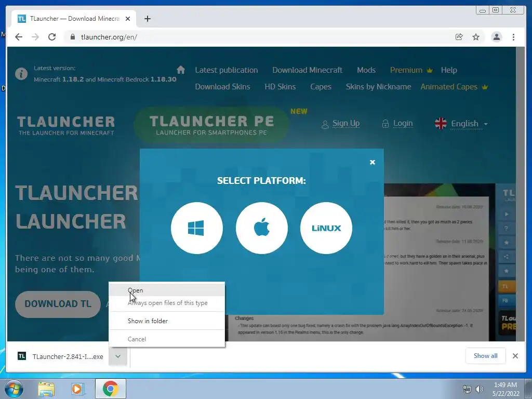Image resolution: width=532 pixels, height=399 pixels.
Task: Click the TLauncher site logo
Action: pyautogui.click(x=66, y=125)
